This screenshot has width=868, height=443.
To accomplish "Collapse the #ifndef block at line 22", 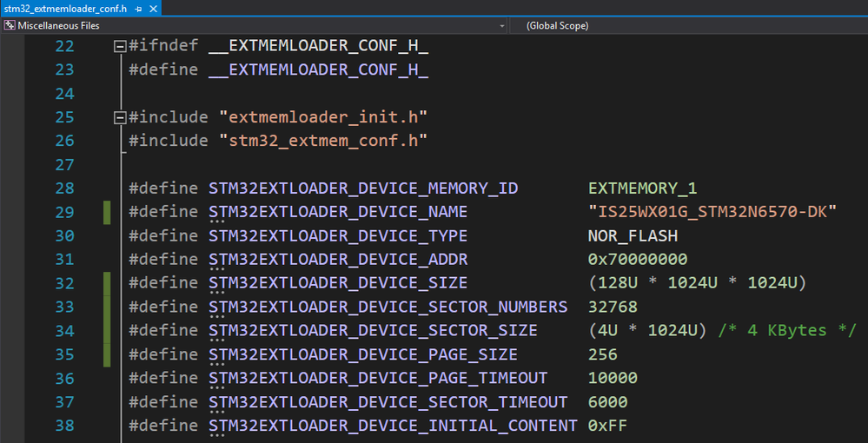I will pyautogui.click(x=119, y=47).
